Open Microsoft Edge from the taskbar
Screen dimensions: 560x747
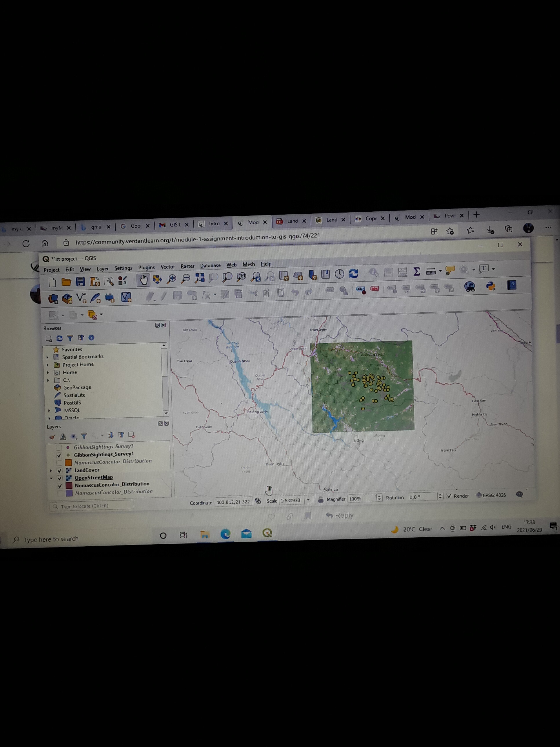(226, 534)
